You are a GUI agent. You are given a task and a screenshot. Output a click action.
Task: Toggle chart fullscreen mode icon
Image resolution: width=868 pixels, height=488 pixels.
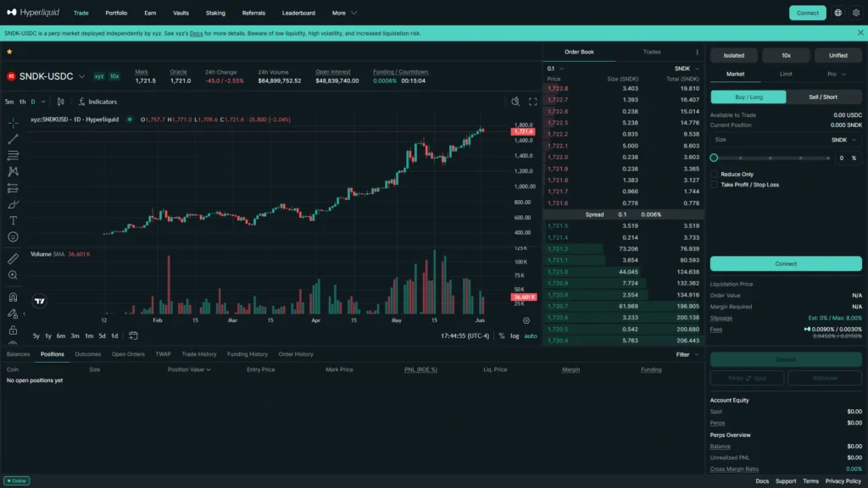[x=532, y=102]
